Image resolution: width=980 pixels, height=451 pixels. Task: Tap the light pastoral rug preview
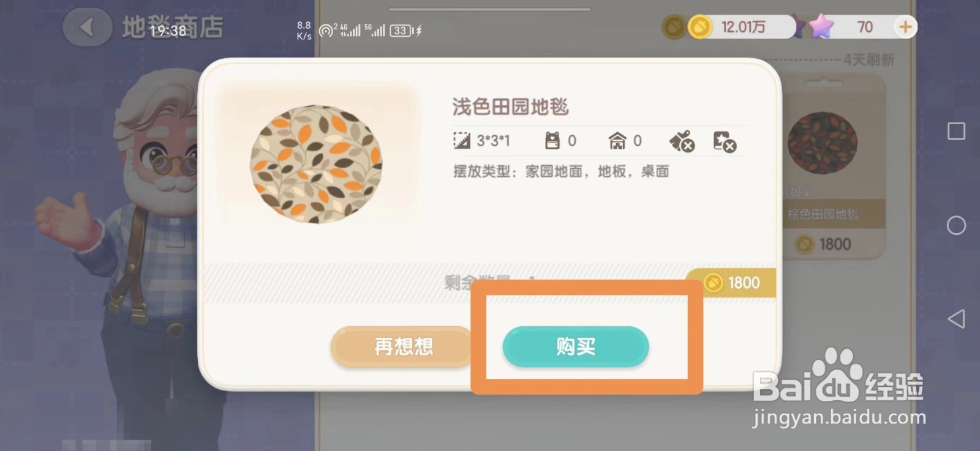(316, 164)
